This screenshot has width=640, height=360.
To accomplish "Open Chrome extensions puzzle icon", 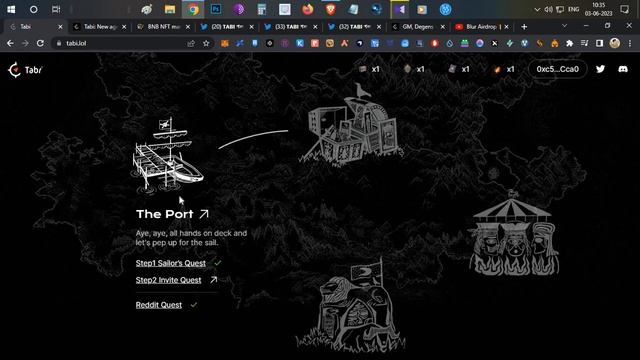I will point(569,43).
